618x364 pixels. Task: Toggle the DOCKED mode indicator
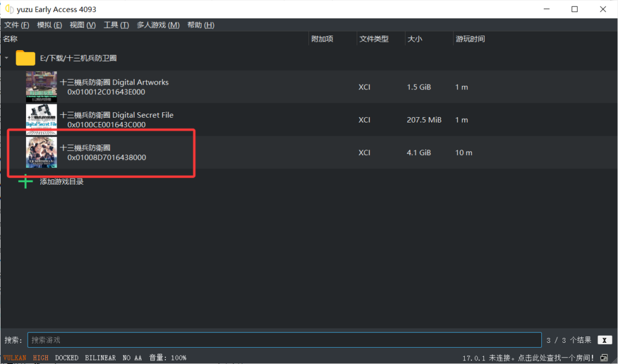pos(66,358)
